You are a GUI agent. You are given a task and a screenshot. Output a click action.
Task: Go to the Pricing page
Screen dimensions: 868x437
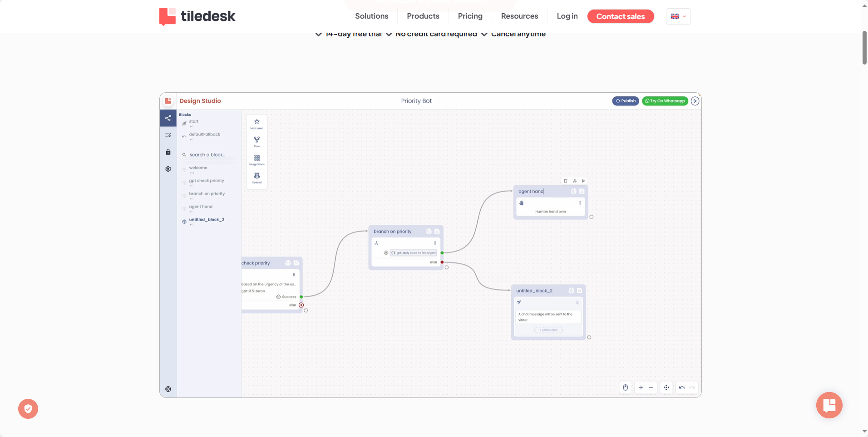pyautogui.click(x=470, y=16)
